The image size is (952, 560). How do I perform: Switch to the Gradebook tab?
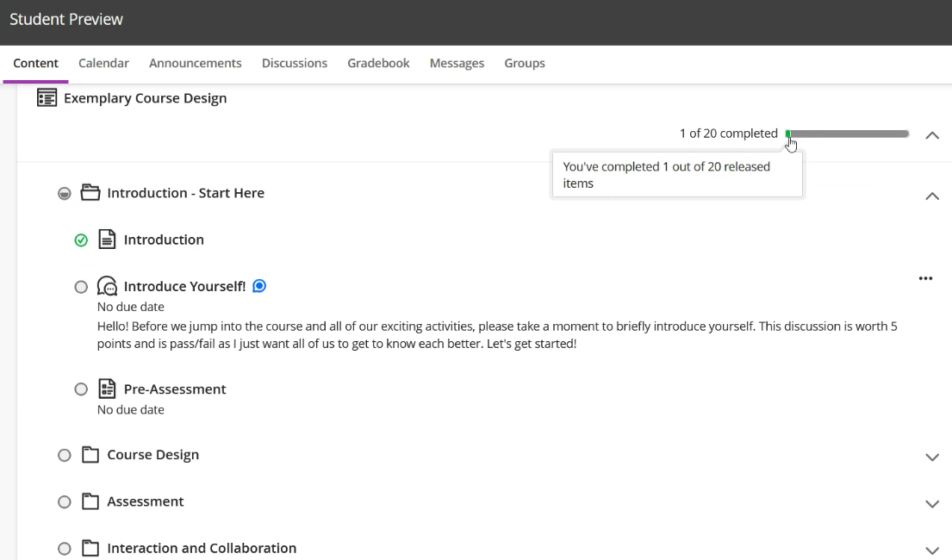tap(378, 63)
